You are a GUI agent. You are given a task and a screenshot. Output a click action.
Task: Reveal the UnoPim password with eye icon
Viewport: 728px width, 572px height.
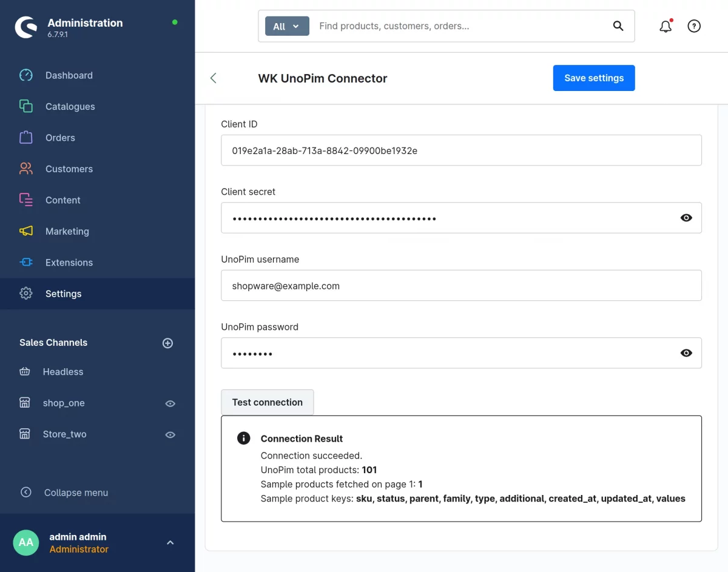(x=686, y=353)
